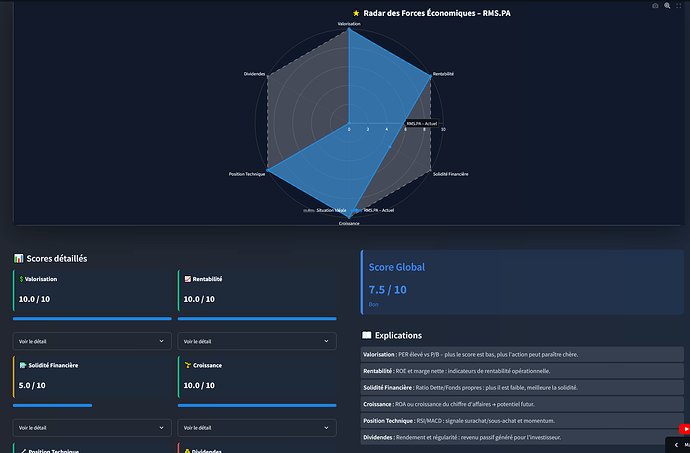Click the chart icon beside Rentabilité

pos(187,279)
